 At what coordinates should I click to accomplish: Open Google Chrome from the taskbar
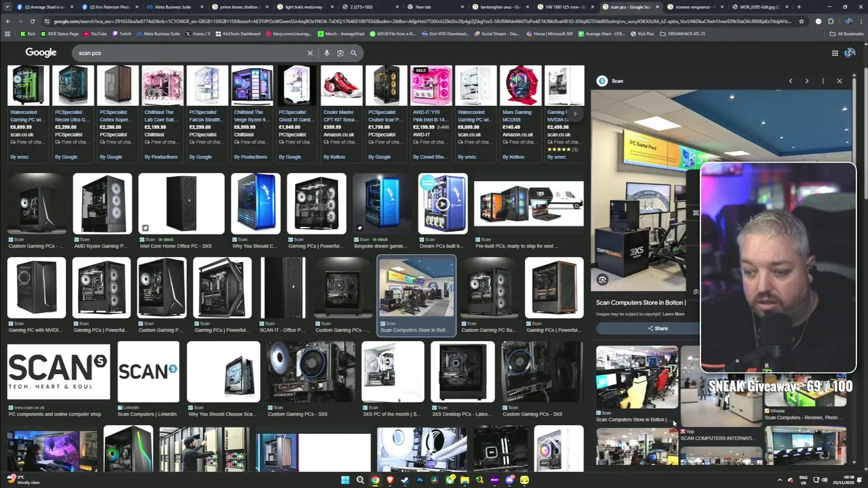click(x=375, y=480)
